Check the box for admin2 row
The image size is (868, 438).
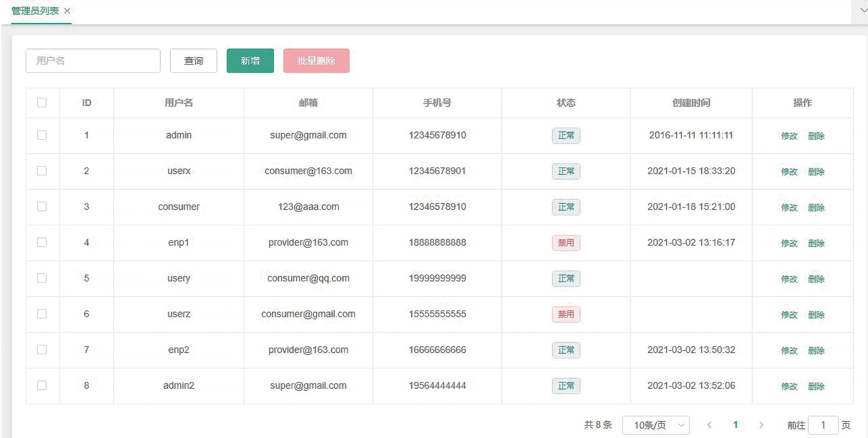click(x=42, y=385)
